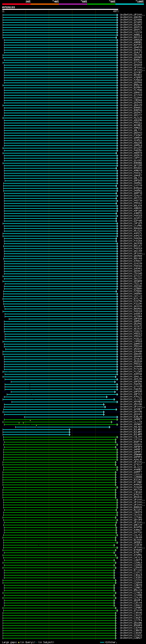Viewport: 146px width, 644px height.
Task: Open the UniRef100_P07145 entry
Action: [131, 369]
